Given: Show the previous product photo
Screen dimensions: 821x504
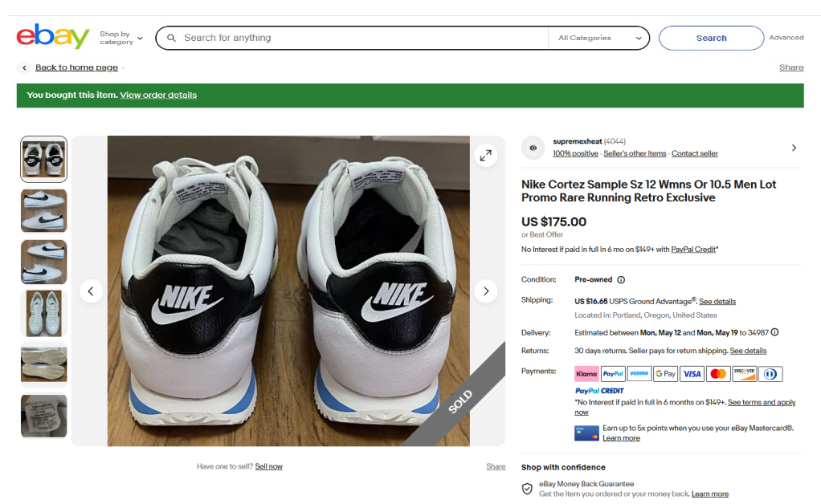Looking at the screenshot, I should pos(91,291).
